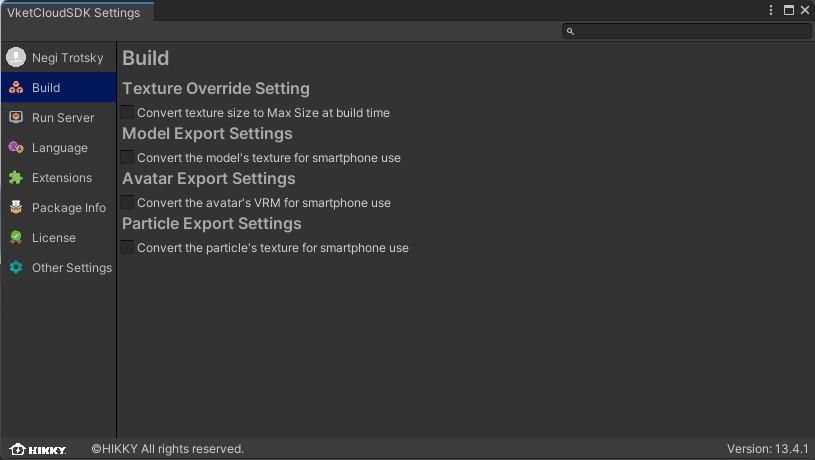Switch to the VketCloudSDK Settings tab
This screenshot has height=460, width=815.
click(73, 12)
